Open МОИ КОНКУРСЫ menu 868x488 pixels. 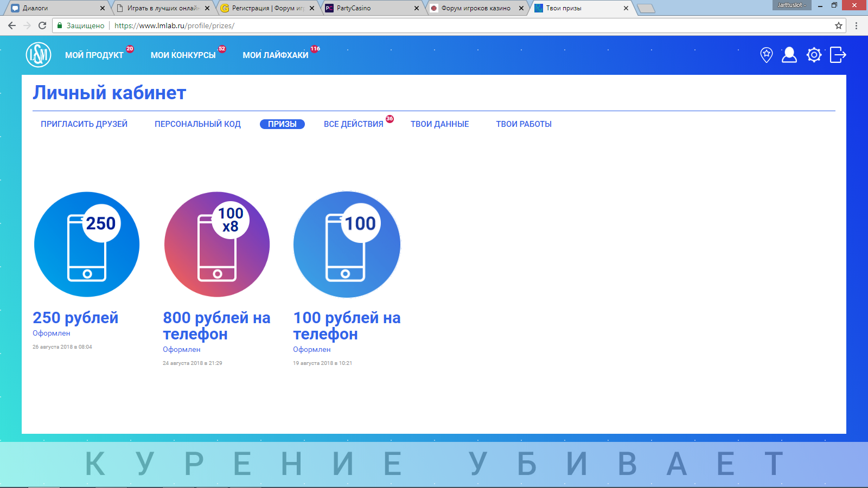pyautogui.click(x=183, y=55)
